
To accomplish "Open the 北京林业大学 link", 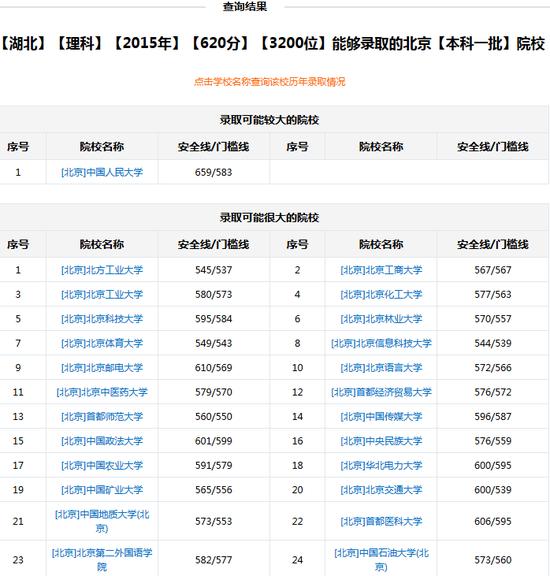I will pyautogui.click(x=381, y=318).
